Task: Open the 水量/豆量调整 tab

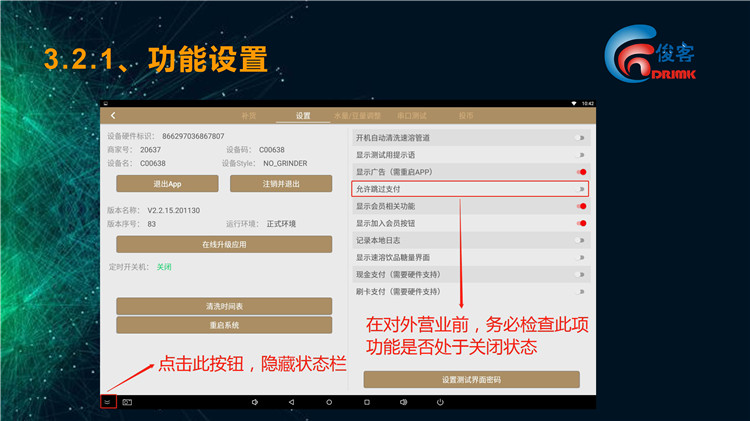Action: tap(357, 116)
